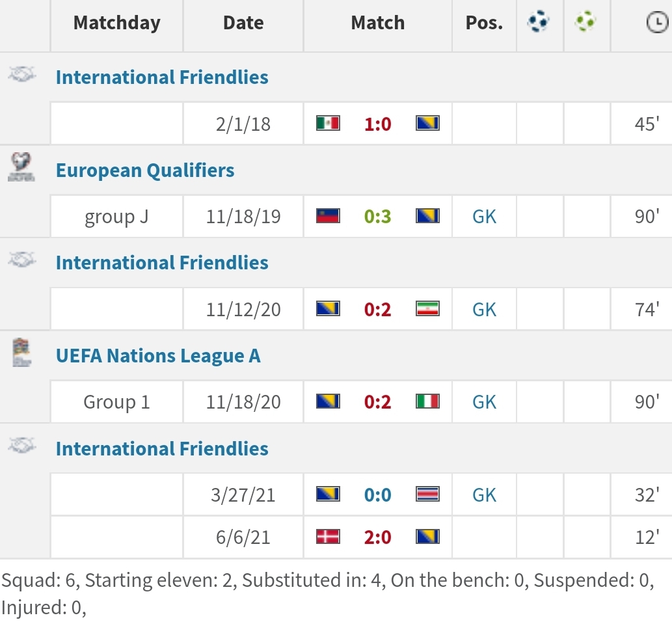The height and width of the screenshot is (622, 672).
Task: Click the minutes played clock icon
Action: (x=658, y=23)
